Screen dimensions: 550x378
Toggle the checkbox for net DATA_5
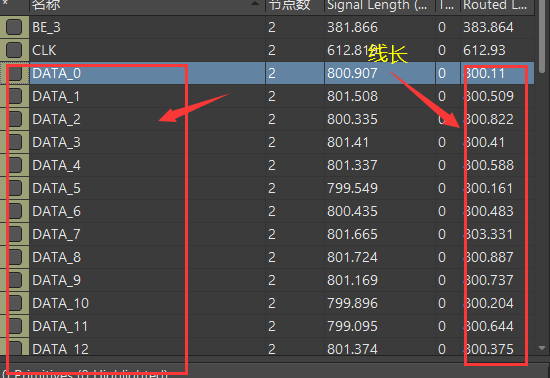14,188
